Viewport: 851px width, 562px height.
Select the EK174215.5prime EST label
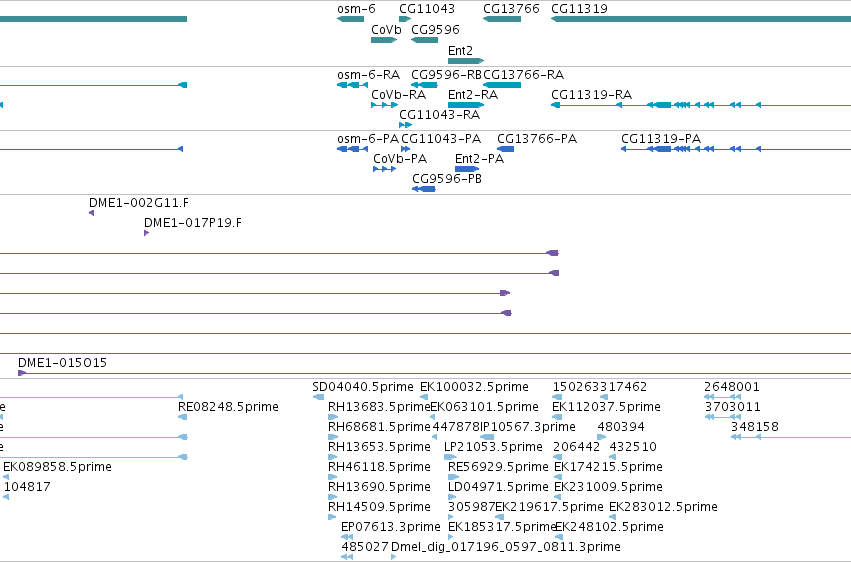(608, 467)
